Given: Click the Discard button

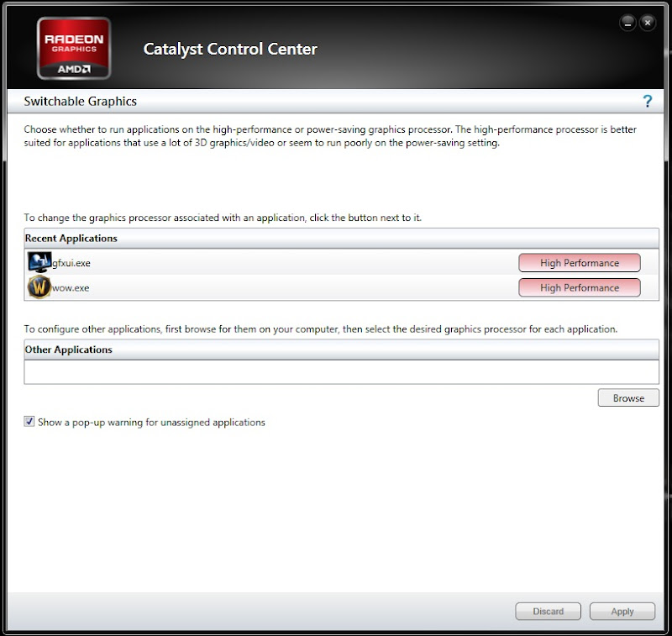Looking at the screenshot, I should point(549,611).
